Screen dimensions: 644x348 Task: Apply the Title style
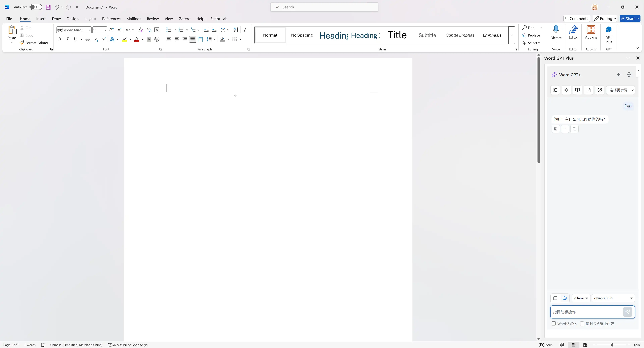click(397, 35)
